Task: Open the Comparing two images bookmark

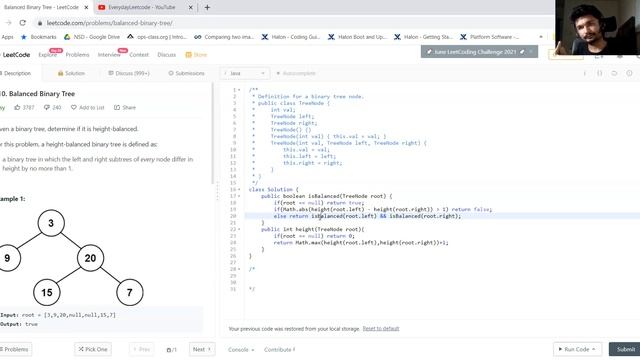Action: pyautogui.click(x=224, y=37)
